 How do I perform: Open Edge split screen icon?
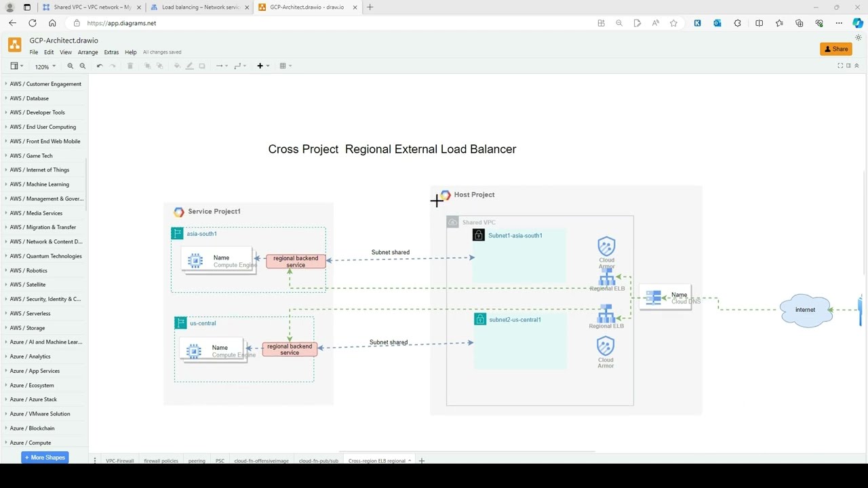tap(759, 23)
